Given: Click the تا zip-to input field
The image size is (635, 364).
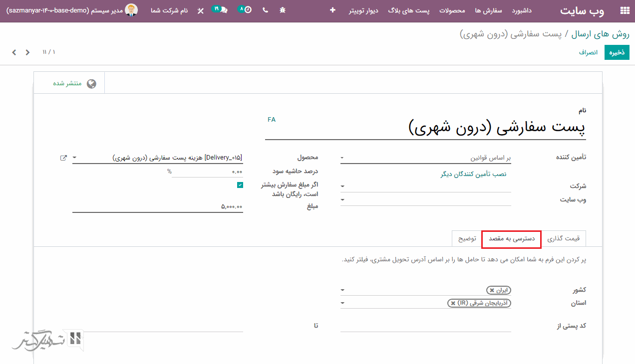Looking at the screenshot, I should 158,326.
